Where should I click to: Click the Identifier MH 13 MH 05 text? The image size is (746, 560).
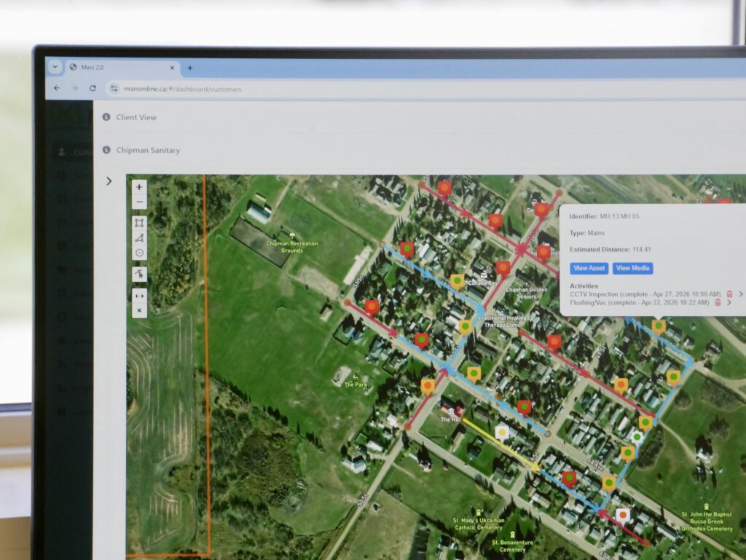(x=604, y=216)
